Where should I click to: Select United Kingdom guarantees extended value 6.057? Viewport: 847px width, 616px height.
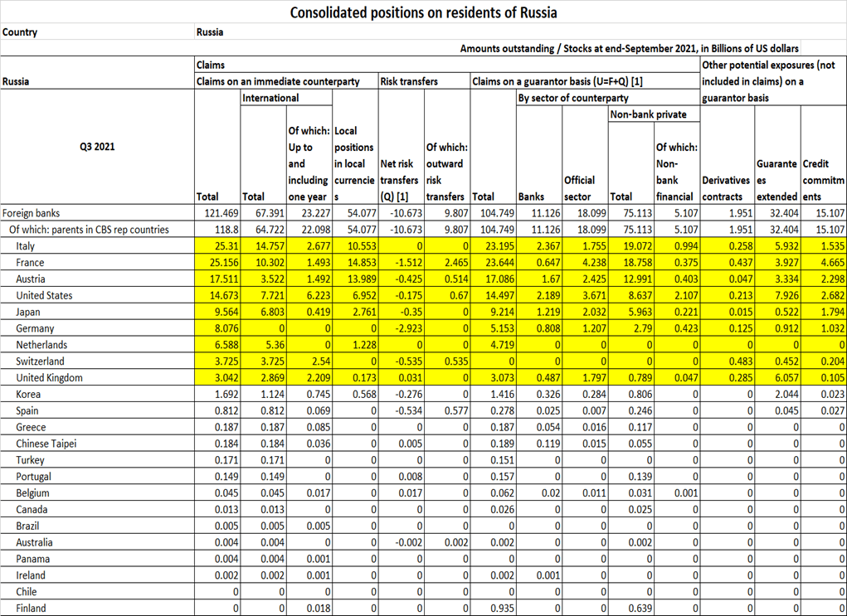click(777, 378)
